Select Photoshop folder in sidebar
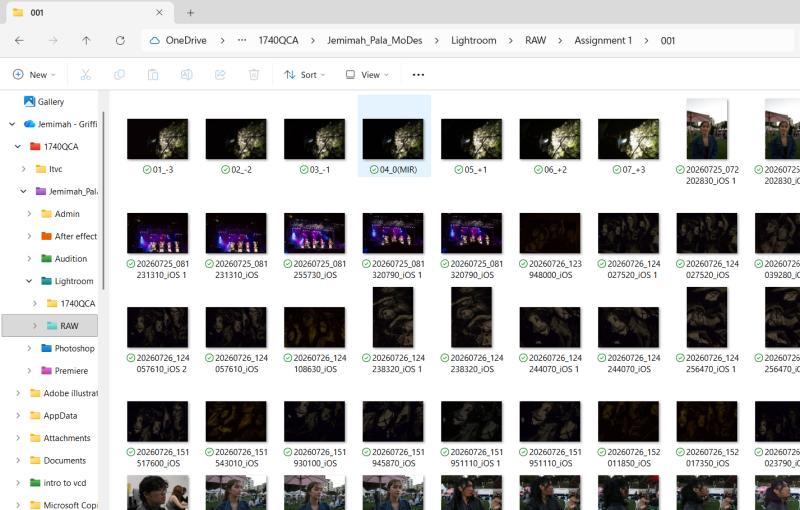Viewport: 800px width, 510px height. pos(74,348)
